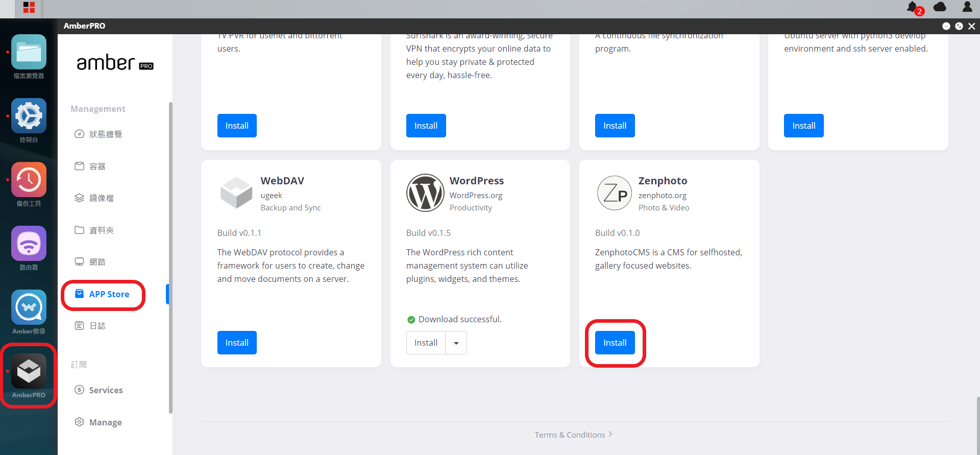This screenshot has height=455, width=980.
Task: Click the 'Build v0.1.1' version text
Action: click(x=239, y=233)
